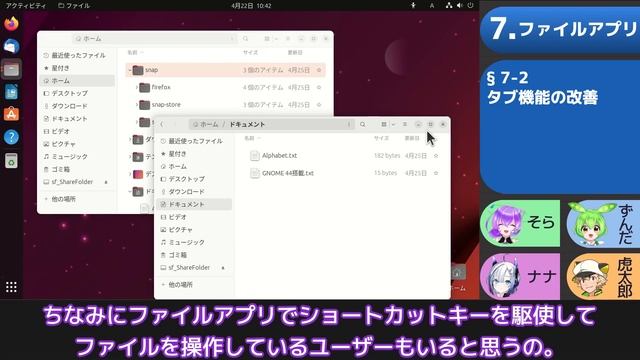Click the ホーム path bar in back window

[154, 39]
